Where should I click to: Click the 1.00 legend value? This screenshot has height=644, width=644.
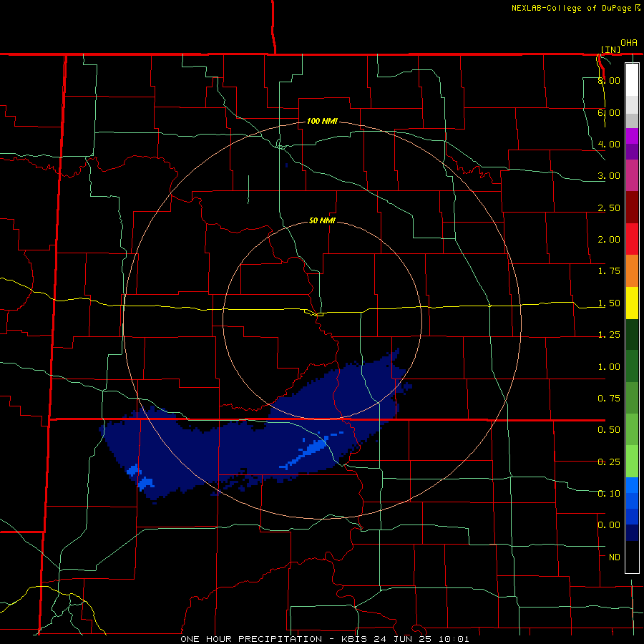[x=609, y=367]
